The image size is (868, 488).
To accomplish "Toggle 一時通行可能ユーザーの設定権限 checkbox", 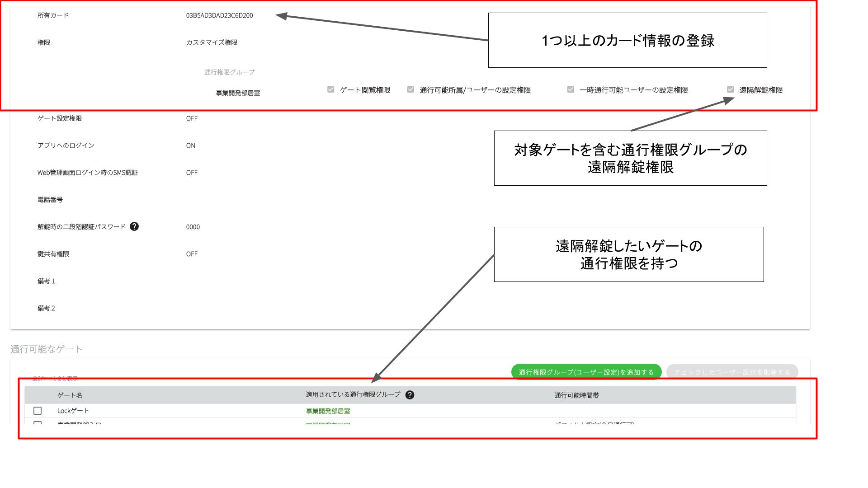I will click(x=571, y=89).
